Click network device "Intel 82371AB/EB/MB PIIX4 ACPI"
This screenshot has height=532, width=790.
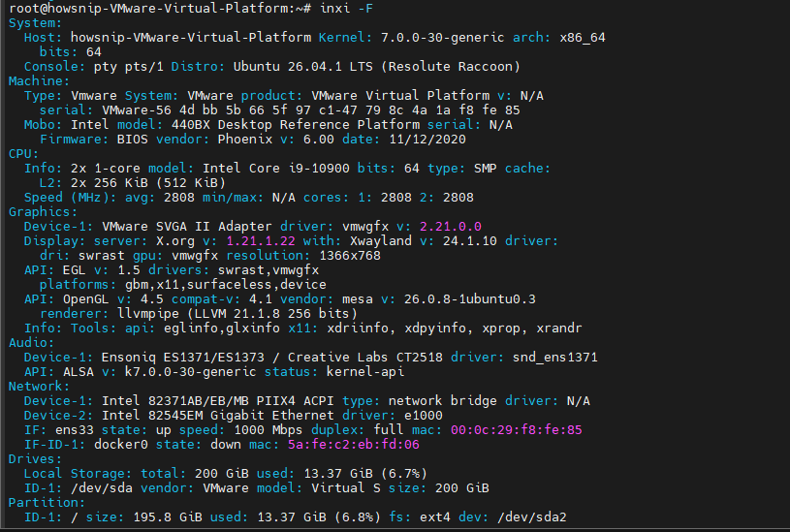point(218,401)
